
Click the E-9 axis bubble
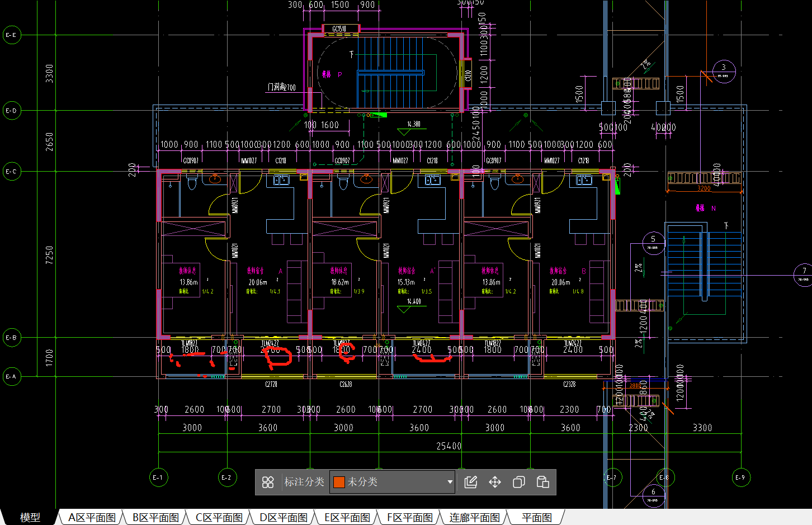click(741, 477)
